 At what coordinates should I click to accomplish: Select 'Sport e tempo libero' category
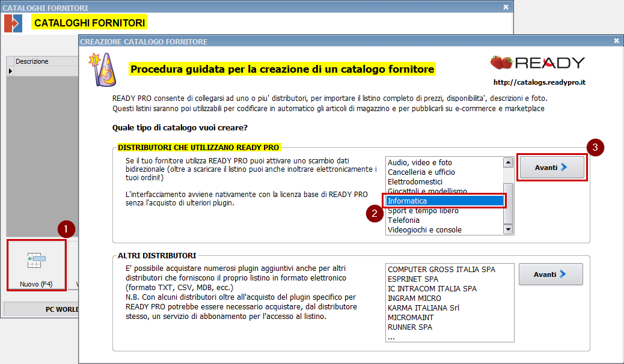tap(423, 211)
